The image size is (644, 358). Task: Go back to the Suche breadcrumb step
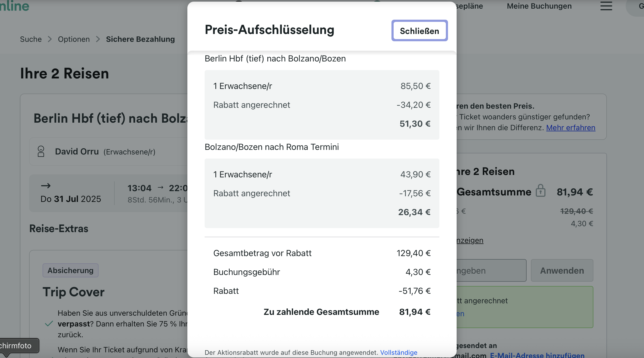click(x=31, y=39)
